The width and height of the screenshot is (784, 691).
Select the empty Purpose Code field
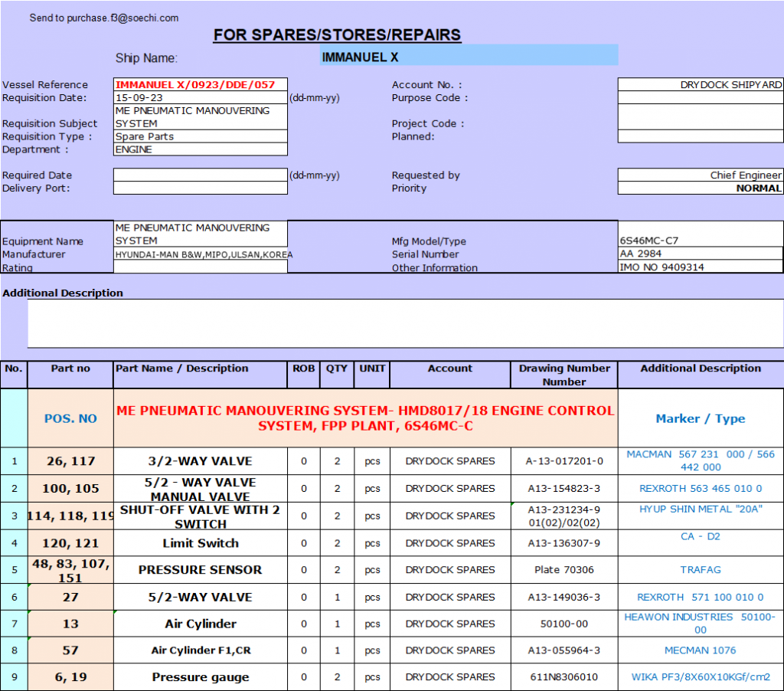pos(700,98)
